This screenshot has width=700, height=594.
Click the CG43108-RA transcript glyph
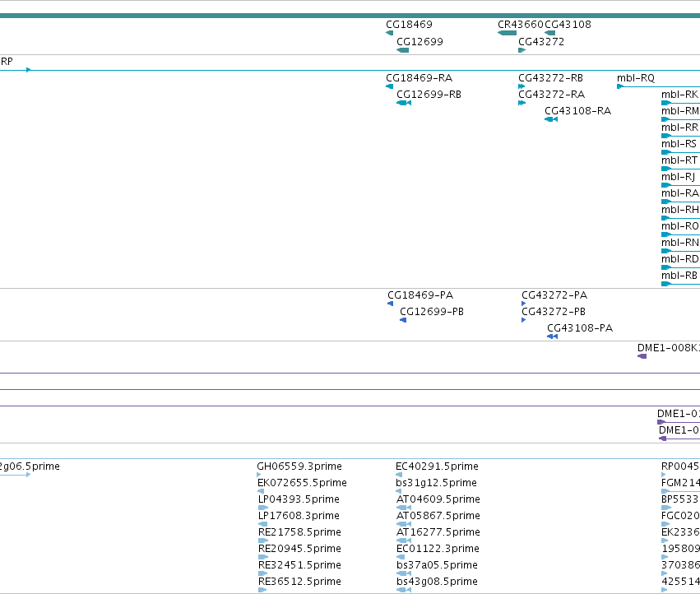[x=551, y=119]
